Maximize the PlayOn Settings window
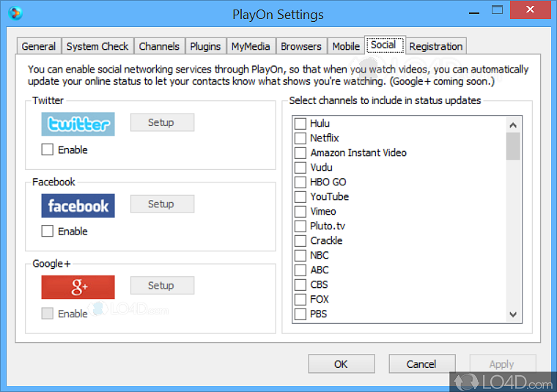 pos(497,10)
